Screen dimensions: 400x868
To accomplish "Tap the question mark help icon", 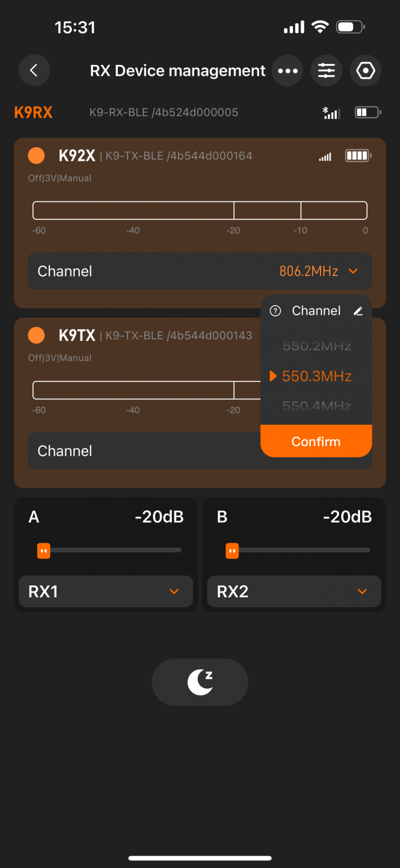I will 275,311.
